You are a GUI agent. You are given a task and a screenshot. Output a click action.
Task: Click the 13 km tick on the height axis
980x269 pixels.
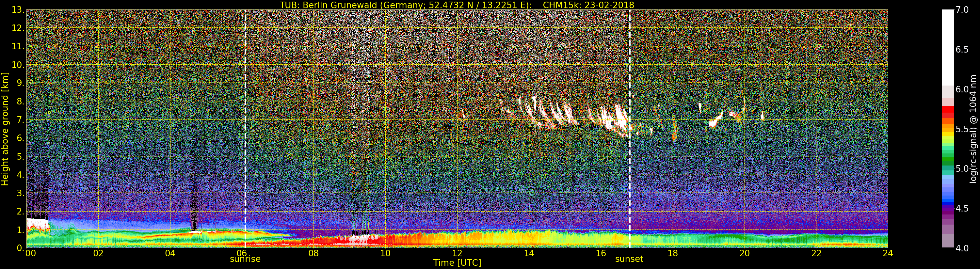point(18,10)
